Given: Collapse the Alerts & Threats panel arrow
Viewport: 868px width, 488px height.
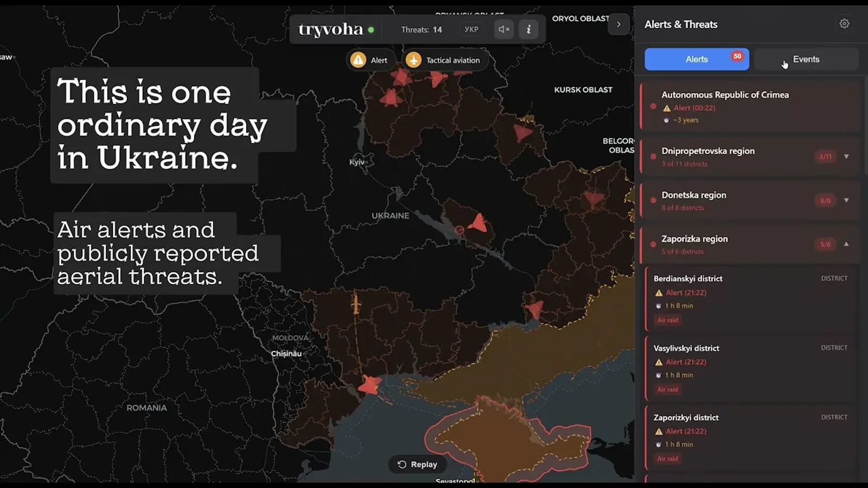Looking at the screenshot, I should [x=618, y=24].
